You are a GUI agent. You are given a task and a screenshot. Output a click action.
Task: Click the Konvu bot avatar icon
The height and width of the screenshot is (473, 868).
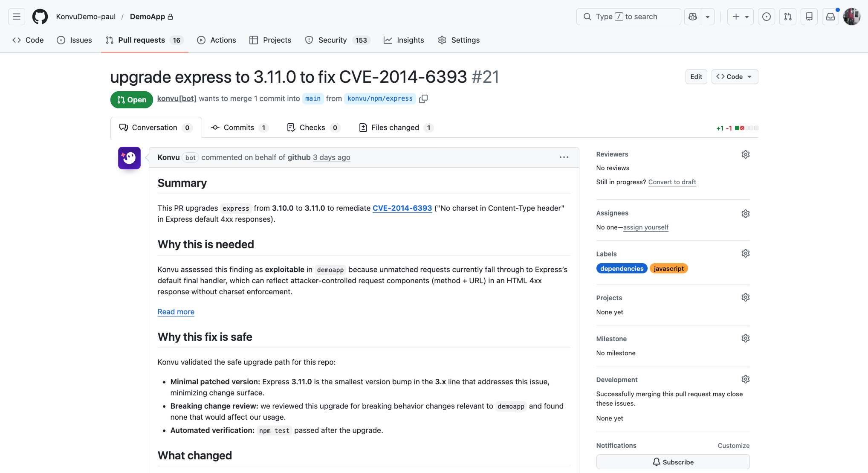[x=129, y=158]
